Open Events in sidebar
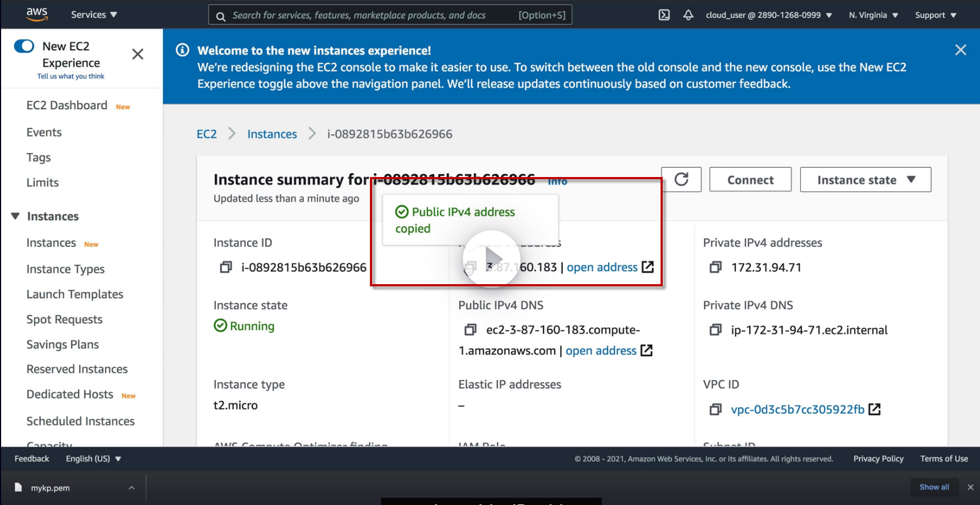 tap(44, 132)
